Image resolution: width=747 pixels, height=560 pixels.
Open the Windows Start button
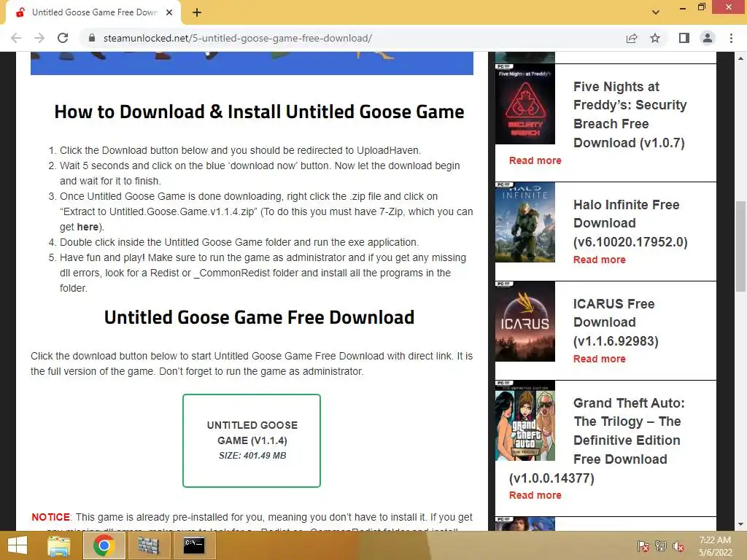[x=18, y=545]
